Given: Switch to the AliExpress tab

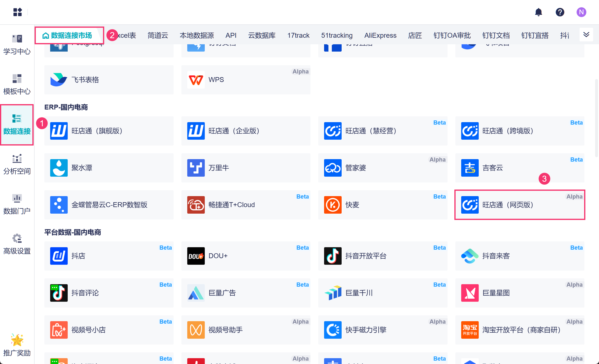Looking at the screenshot, I should click(x=380, y=36).
